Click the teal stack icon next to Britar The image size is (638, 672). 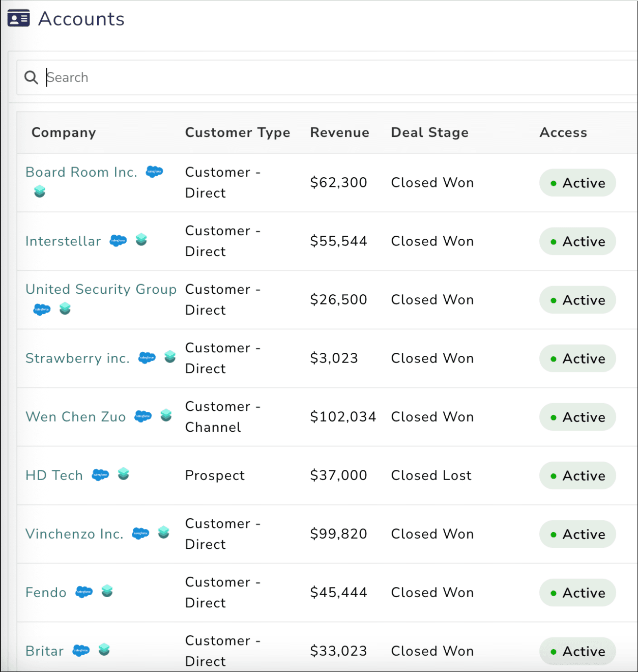click(x=104, y=649)
